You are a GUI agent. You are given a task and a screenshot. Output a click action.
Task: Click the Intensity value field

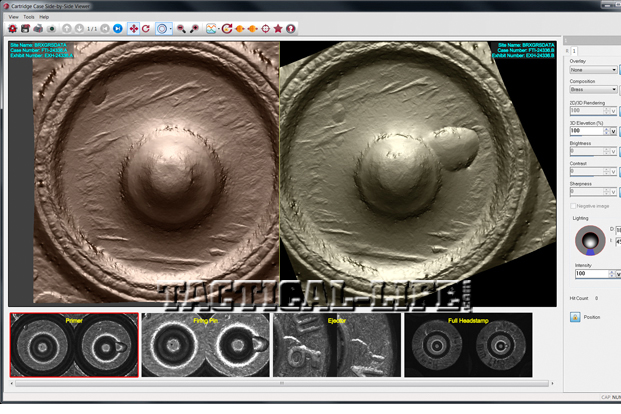(x=589, y=273)
